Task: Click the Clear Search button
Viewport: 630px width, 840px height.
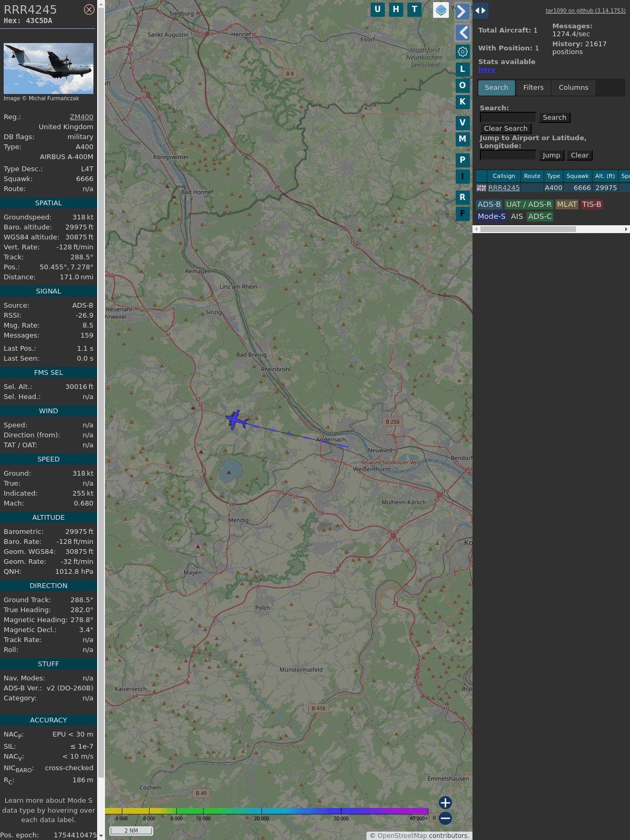Action: pos(506,129)
